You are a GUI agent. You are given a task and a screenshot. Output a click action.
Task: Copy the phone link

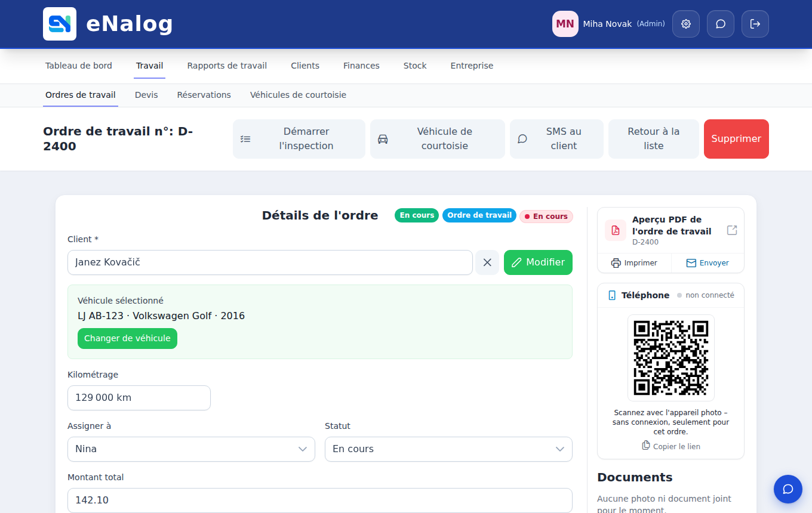[x=671, y=446]
